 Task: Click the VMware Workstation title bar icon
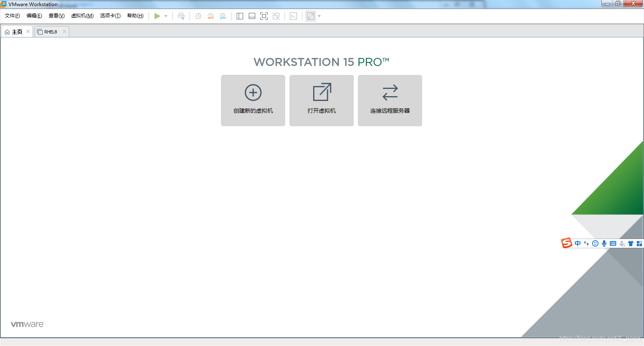tap(4, 4)
